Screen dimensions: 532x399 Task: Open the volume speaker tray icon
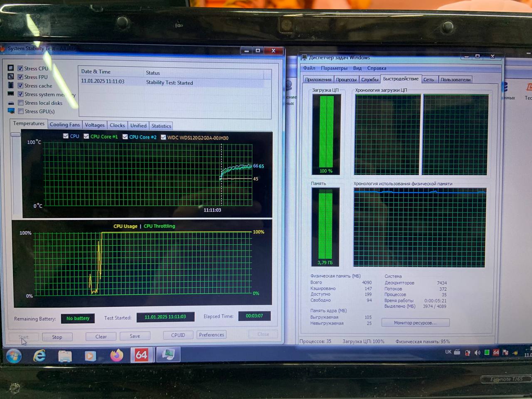coord(477,352)
